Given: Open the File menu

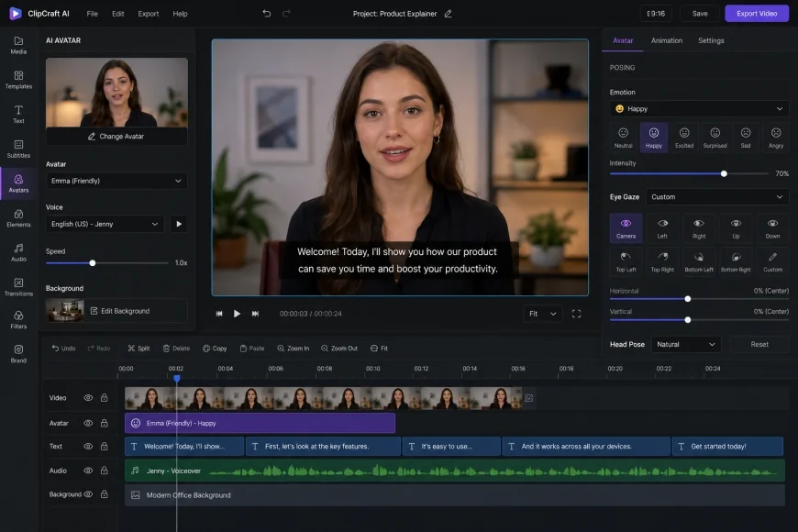Looking at the screenshot, I should [92, 14].
